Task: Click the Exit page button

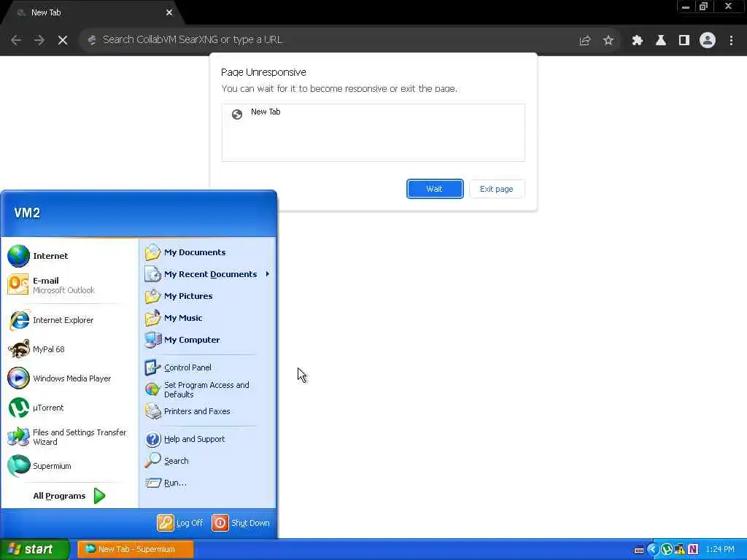Action: point(496,189)
